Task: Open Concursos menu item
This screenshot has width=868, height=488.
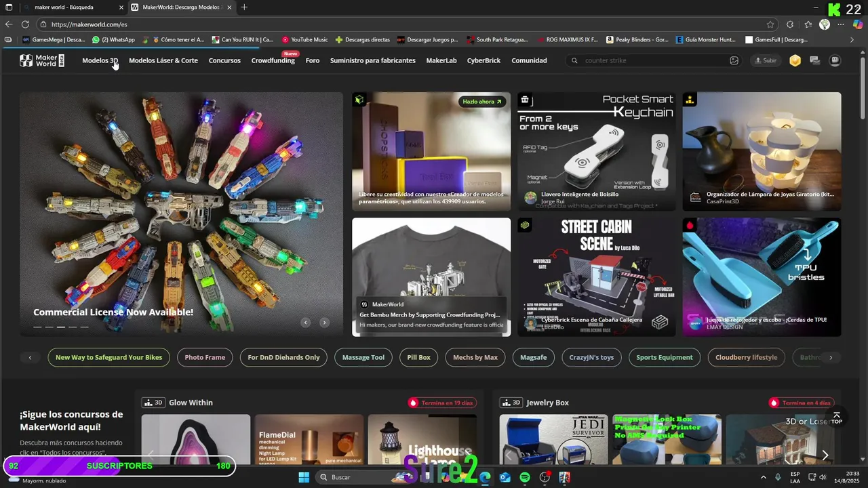Action: [224, 60]
